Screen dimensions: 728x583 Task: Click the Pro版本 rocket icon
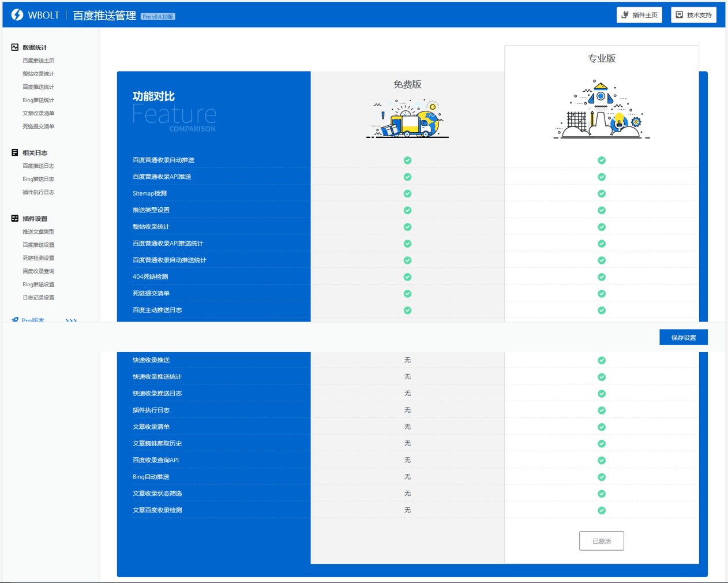pyautogui.click(x=15, y=320)
